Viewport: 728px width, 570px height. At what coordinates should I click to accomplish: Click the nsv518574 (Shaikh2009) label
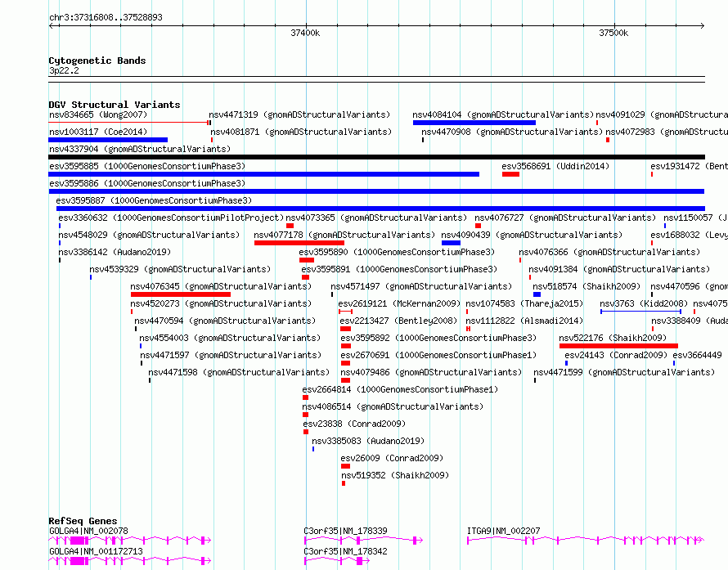(586, 286)
